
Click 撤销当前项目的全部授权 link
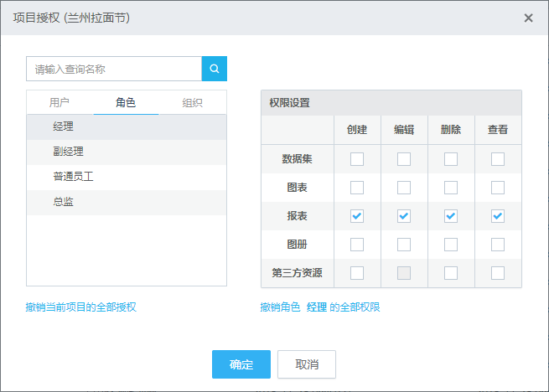[81, 307]
